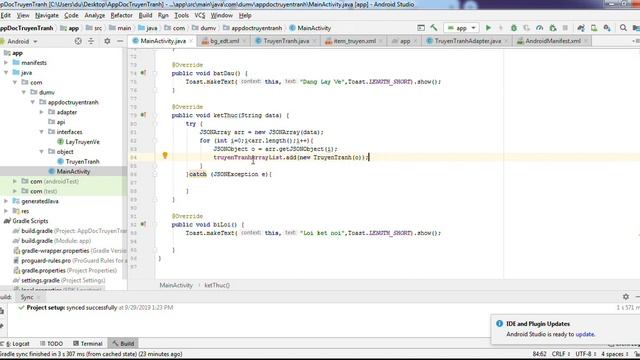Click the yellow lightbulb intention icon
Screen dimensions: 640x360
coord(165,156)
